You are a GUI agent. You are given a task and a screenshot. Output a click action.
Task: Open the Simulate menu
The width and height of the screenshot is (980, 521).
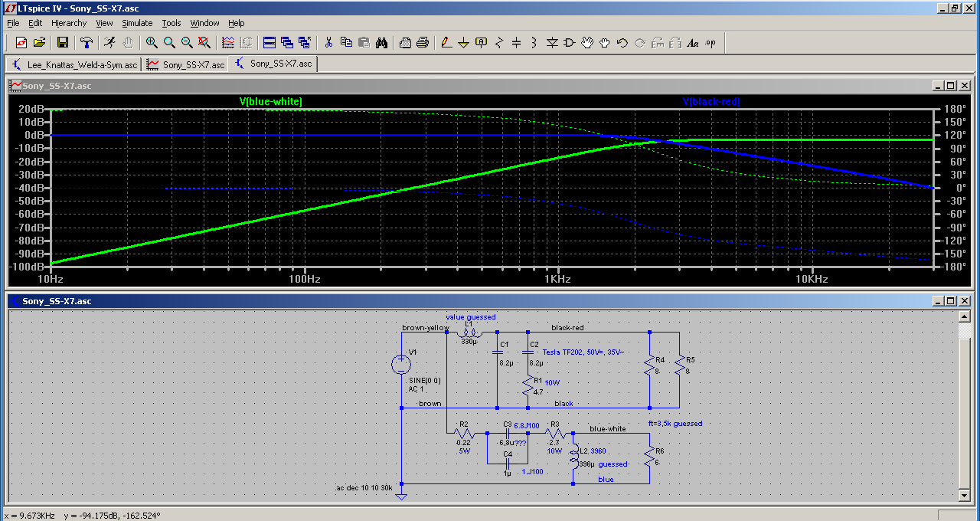137,23
